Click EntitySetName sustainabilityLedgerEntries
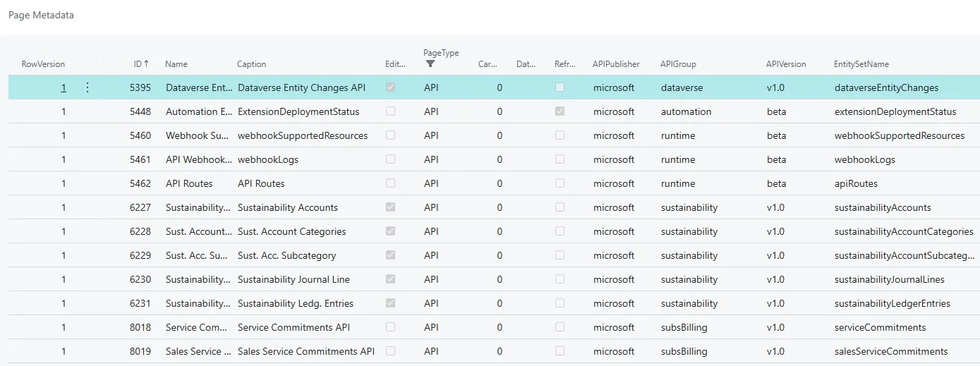Viewport: 980px width, 366px height. pyautogui.click(x=893, y=303)
